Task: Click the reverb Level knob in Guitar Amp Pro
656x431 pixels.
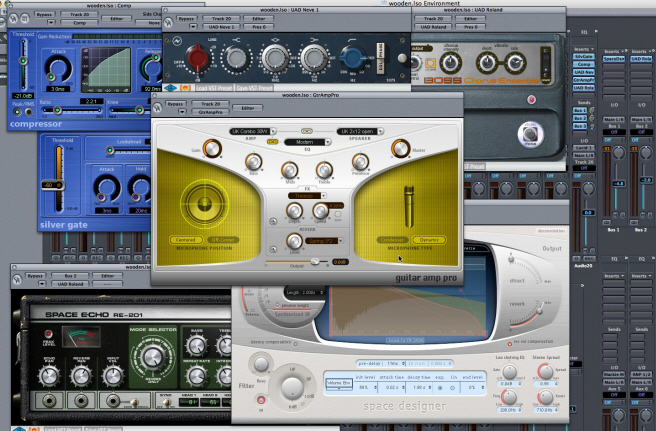Action: [x=294, y=241]
